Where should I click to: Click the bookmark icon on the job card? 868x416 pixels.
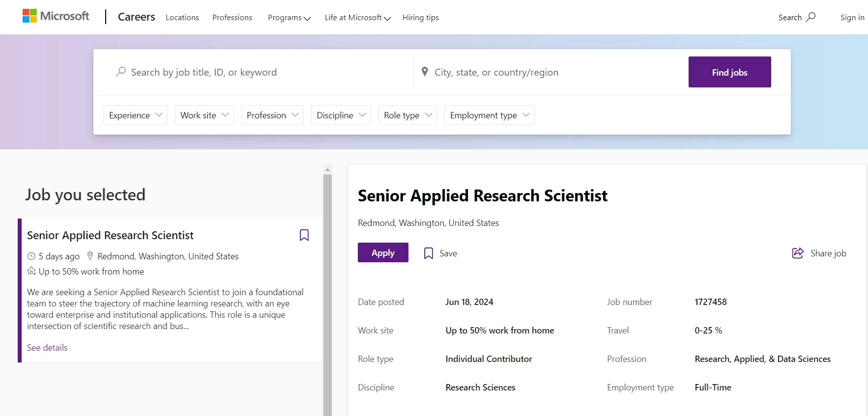(304, 235)
